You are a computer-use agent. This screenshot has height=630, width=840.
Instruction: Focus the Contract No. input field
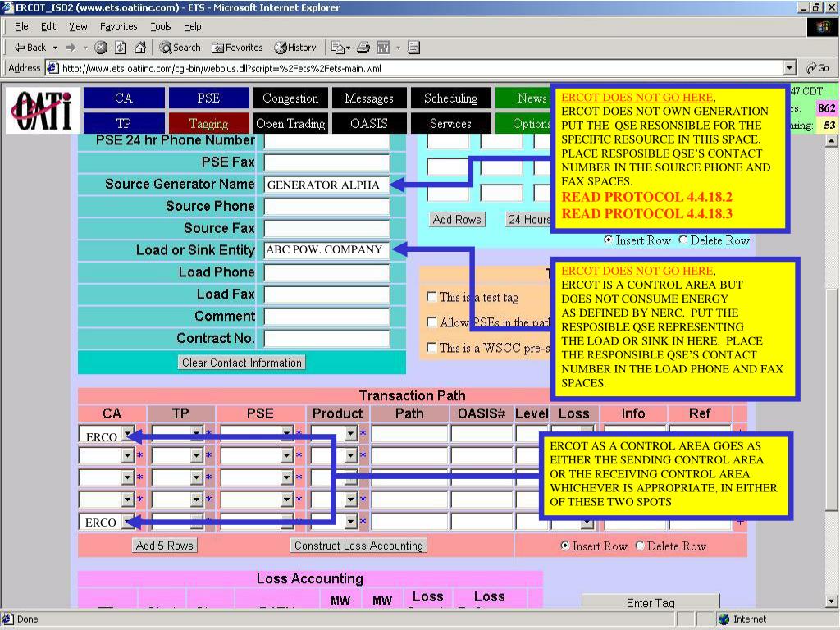point(326,339)
